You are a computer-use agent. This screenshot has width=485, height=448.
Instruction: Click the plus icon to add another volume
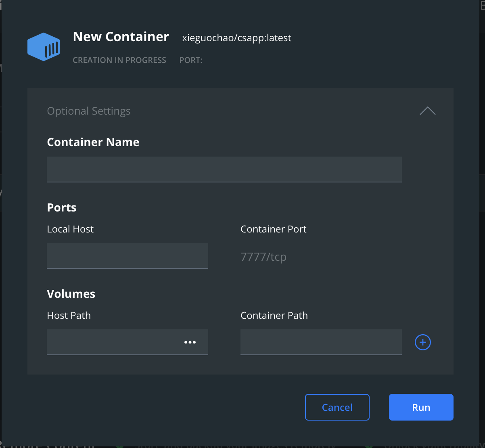(422, 342)
